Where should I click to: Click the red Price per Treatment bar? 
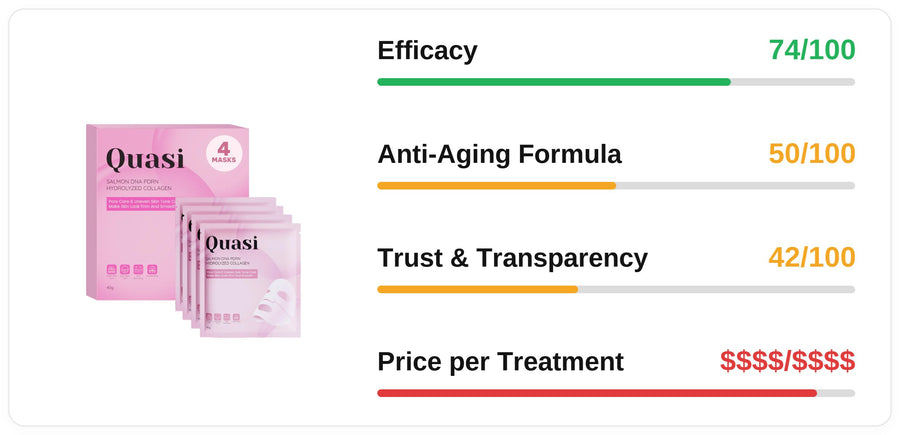click(x=616, y=393)
